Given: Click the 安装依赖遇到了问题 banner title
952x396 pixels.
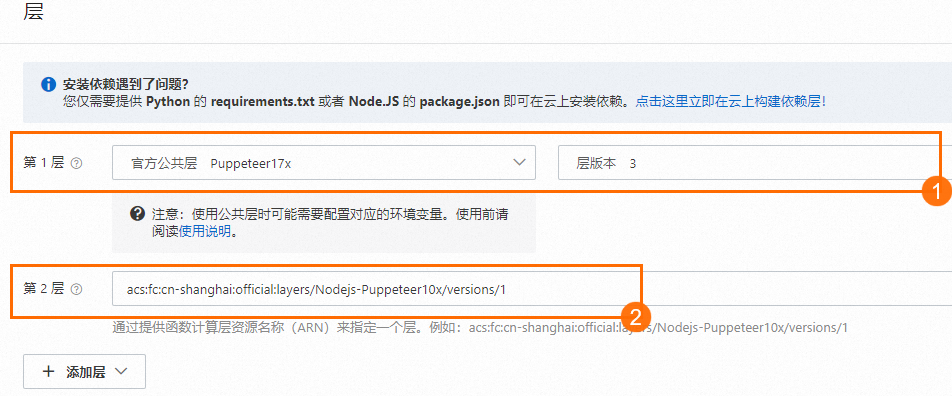Looking at the screenshot, I should tap(125, 84).
